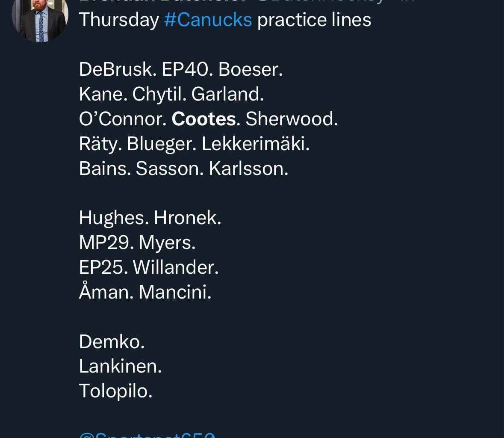This screenshot has height=438, width=504.
Task: Click the line listing Kane, Chytil, Garland
Action: [171, 94]
